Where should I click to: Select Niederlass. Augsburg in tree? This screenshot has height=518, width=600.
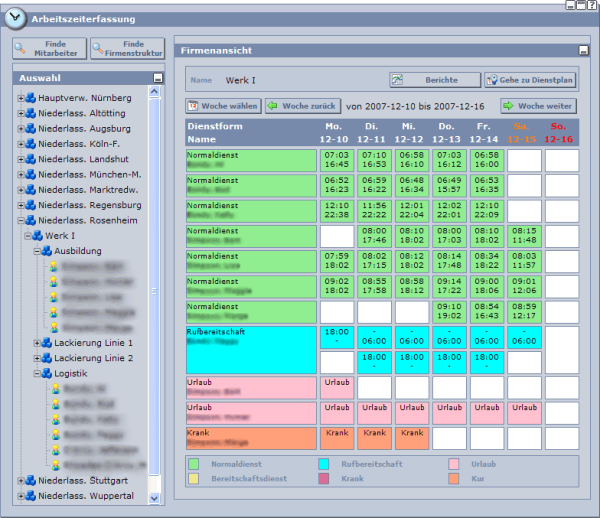(x=84, y=129)
